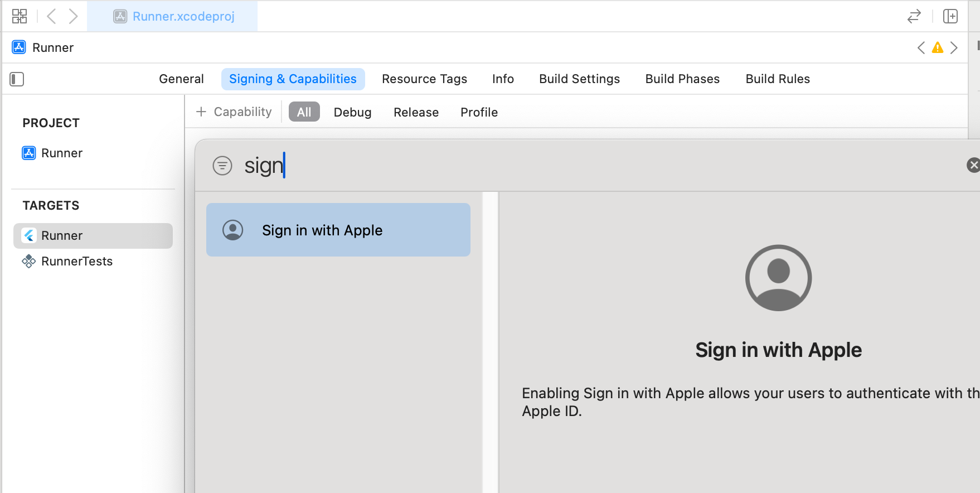Click the Runner project icon in jump bar
This screenshot has width=980, height=493.
click(x=19, y=47)
